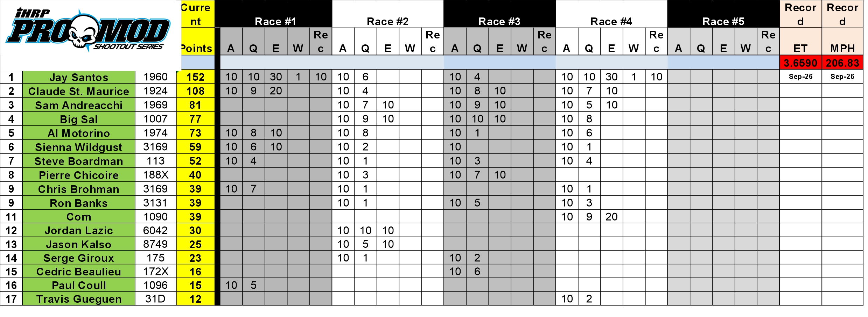Select the Jay Santos name cell

[x=79, y=77]
